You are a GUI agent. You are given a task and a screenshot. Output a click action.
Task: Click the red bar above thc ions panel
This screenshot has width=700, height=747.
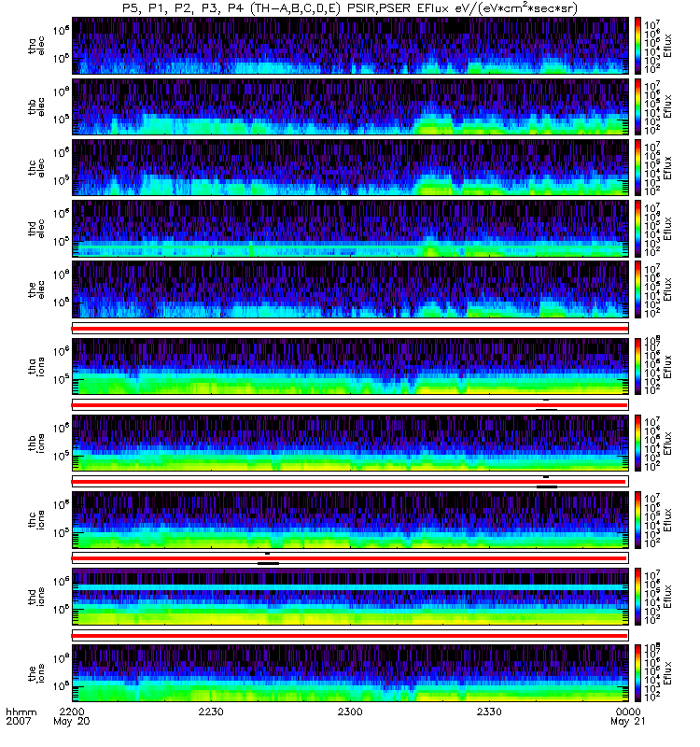tap(349, 482)
